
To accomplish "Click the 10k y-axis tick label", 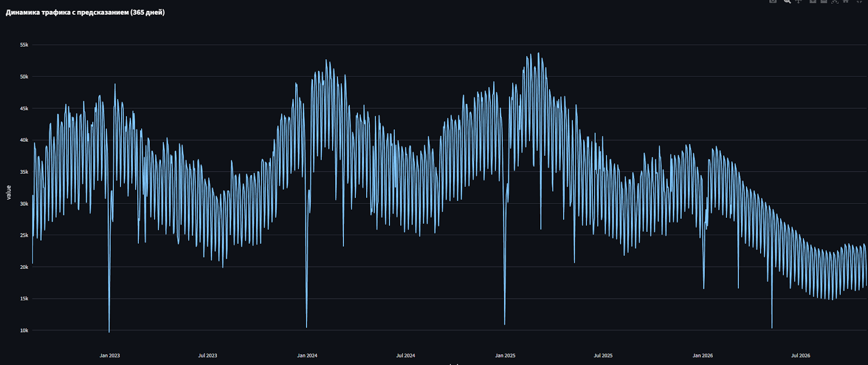I will (x=24, y=330).
